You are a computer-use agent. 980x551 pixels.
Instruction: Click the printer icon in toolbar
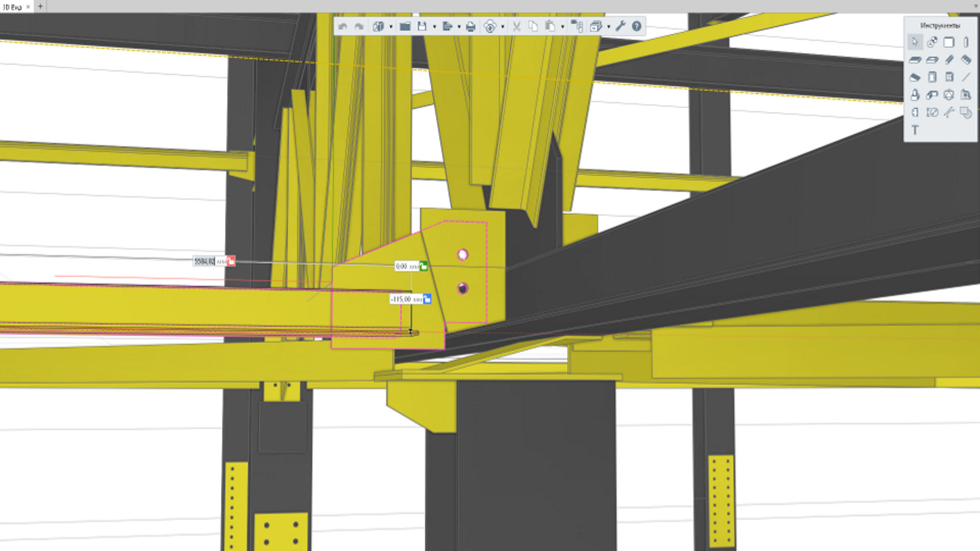point(471,27)
